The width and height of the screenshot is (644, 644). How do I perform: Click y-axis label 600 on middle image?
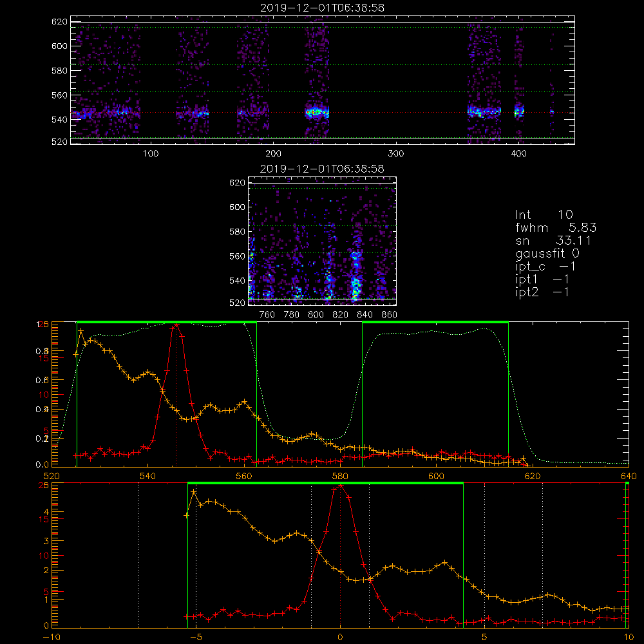(238, 207)
